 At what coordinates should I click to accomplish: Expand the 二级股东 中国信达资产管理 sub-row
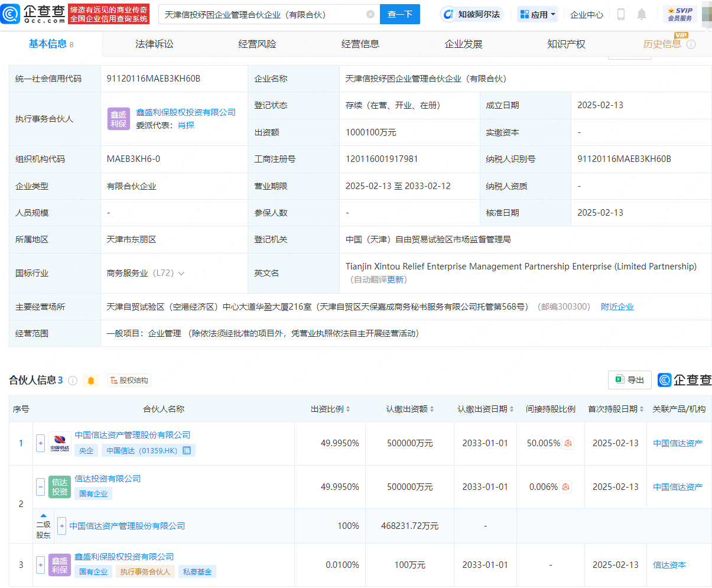[x=61, y=526]
